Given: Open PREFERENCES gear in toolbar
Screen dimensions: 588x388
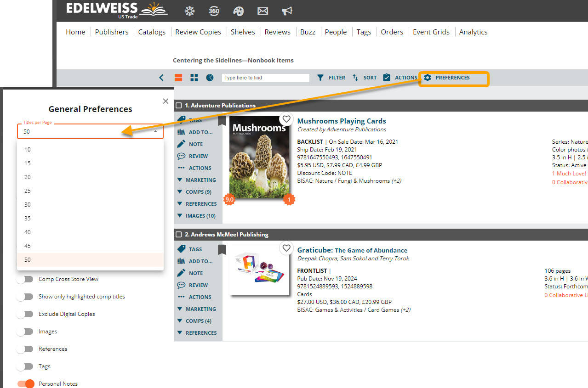Looking at the screenshot, I should pos(447,78).
